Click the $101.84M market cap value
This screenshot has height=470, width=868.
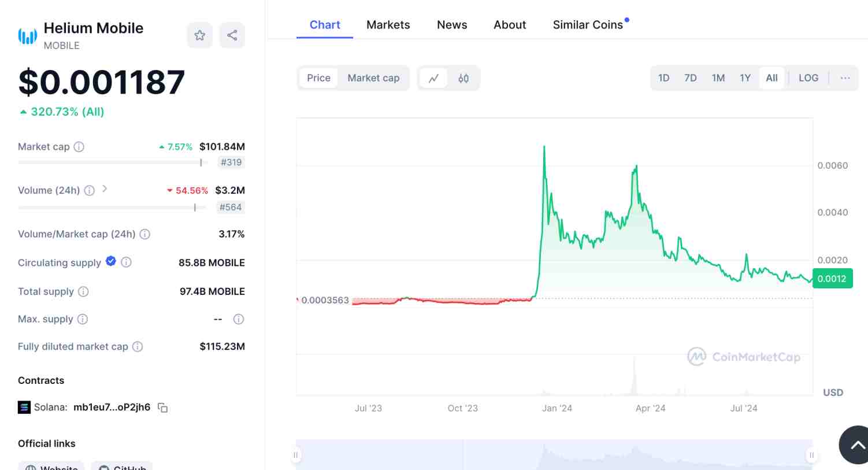[x=222, y=147]
